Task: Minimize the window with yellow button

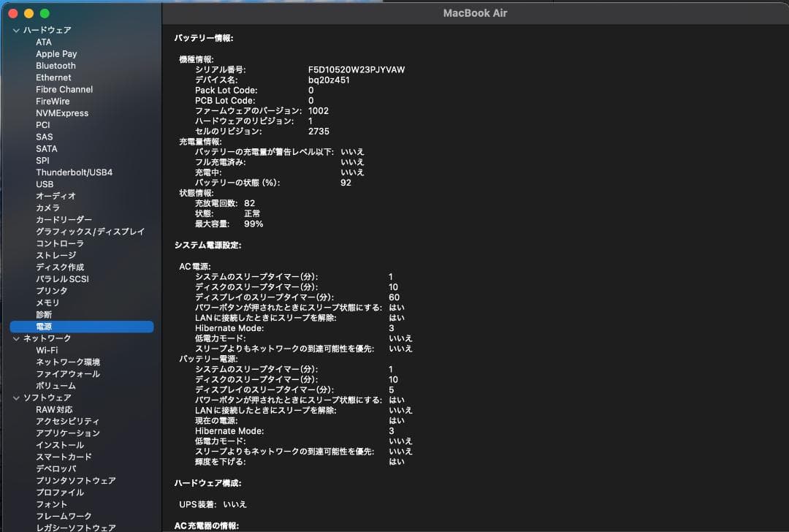Action: click(x=28, y=14)
